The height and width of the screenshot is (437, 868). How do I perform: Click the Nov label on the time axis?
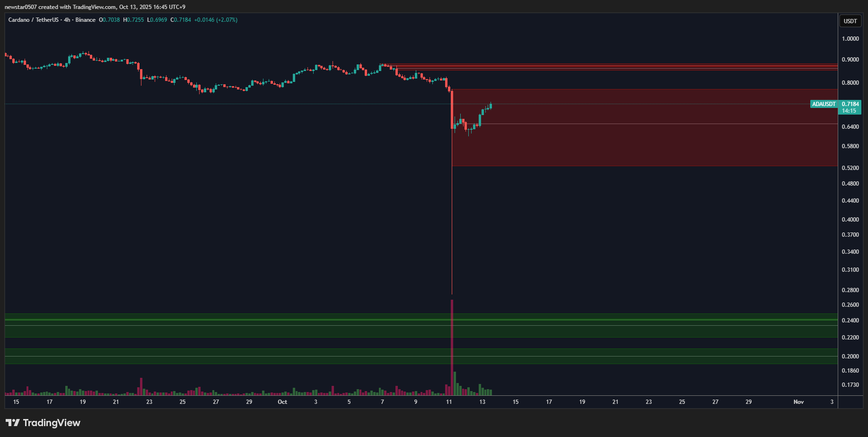tap(798, 402)
